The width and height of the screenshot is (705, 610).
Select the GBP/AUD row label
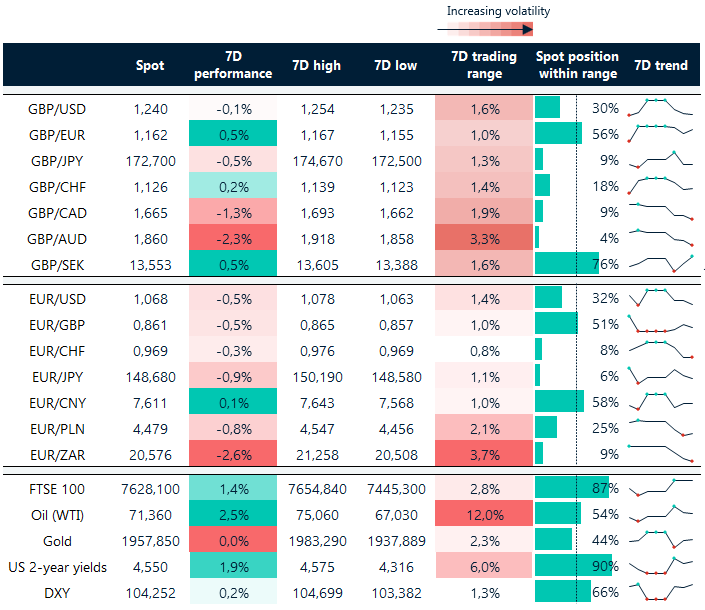[x=56, y=238]
